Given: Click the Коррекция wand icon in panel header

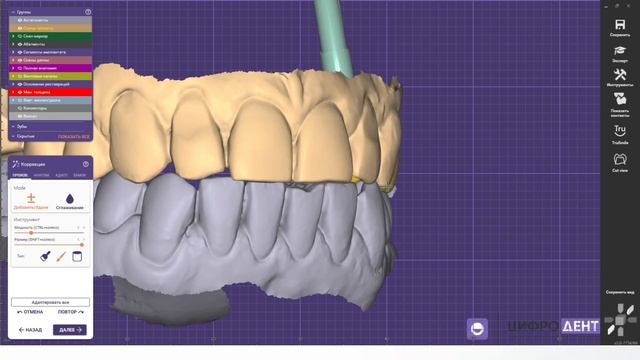Looking at the screenshot, I should coord(16,164).
